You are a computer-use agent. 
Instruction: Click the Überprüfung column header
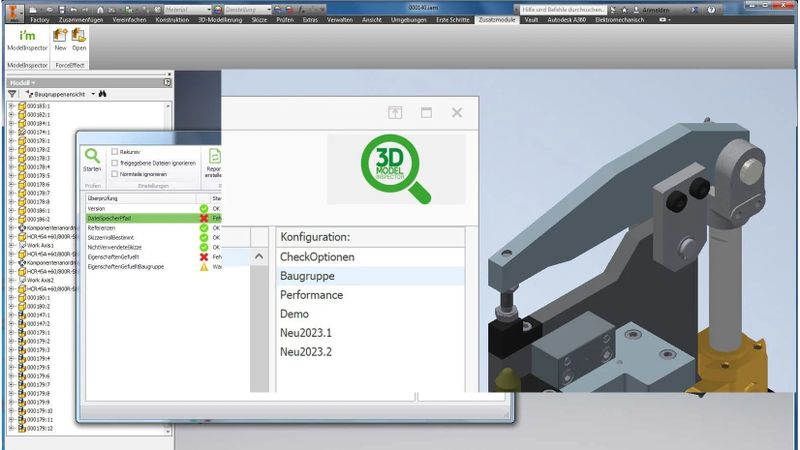click(x=141, y=198)
